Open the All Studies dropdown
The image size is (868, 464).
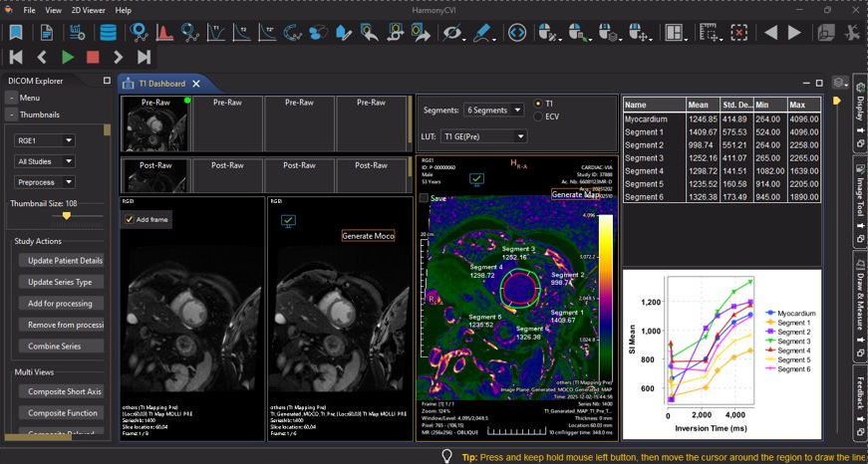pyautogui.click(x=45, y=161)
